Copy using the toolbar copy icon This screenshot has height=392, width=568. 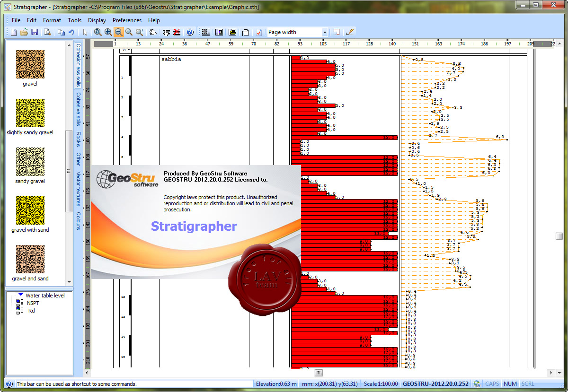(x=61, y=32)
